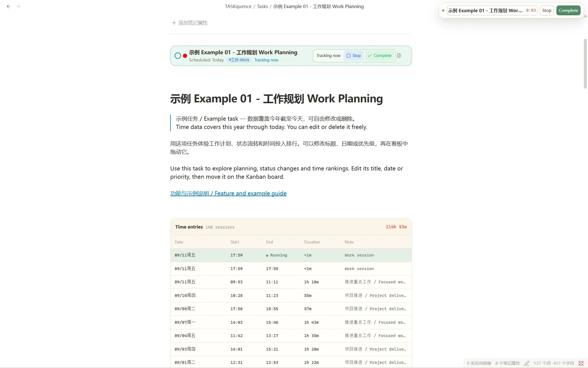
Task: Click the vertical scrollbar thumb
Action: point(585,64)
